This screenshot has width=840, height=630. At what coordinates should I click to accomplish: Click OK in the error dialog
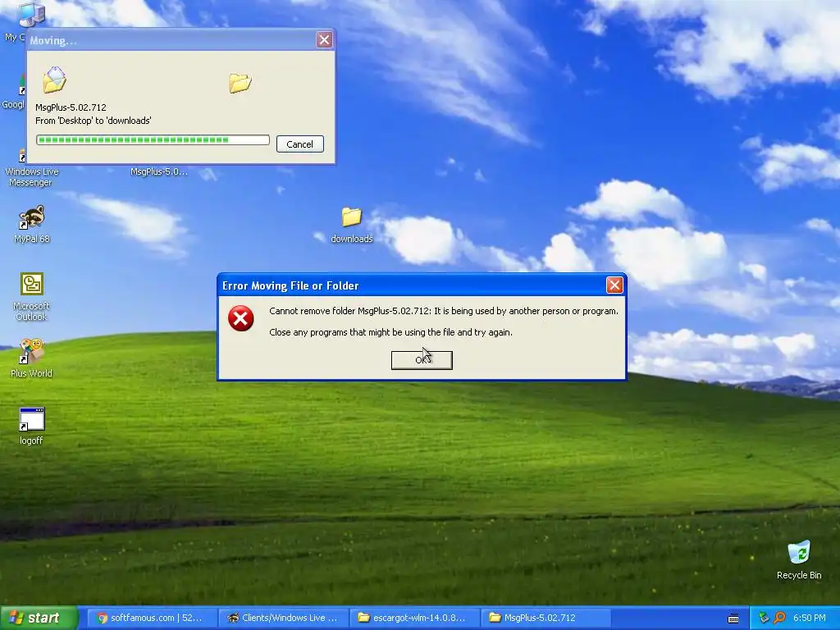click(422, 360)
